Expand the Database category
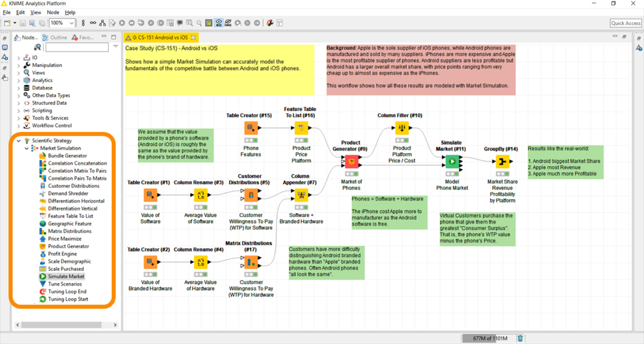 (18, 88)
